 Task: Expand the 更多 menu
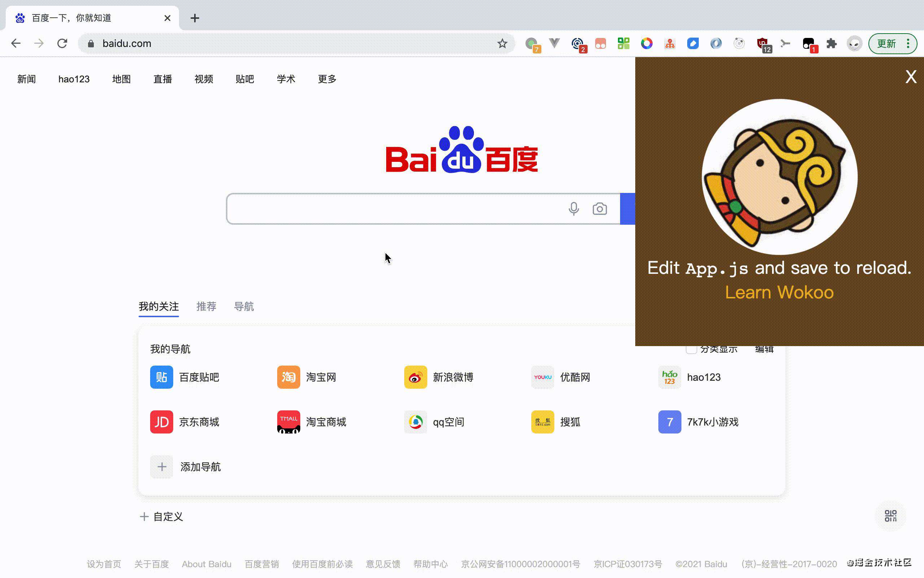click(x=327, y=79)
